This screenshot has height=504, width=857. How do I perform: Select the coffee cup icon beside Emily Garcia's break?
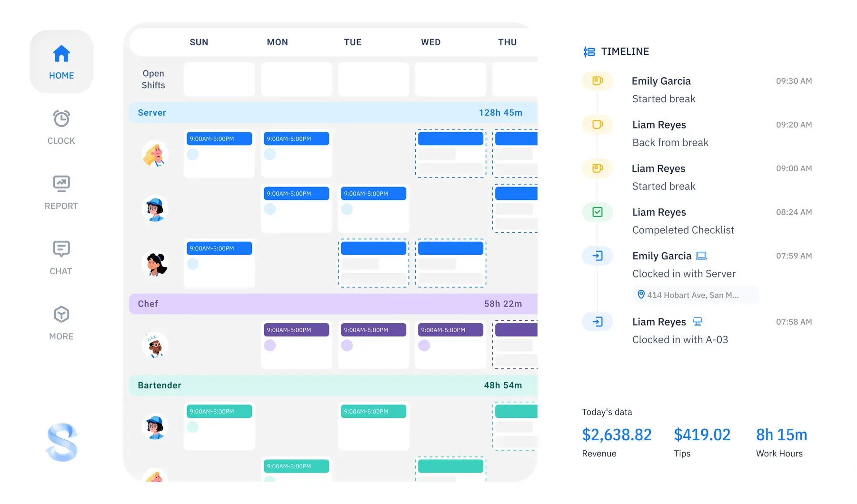[597, 80]
